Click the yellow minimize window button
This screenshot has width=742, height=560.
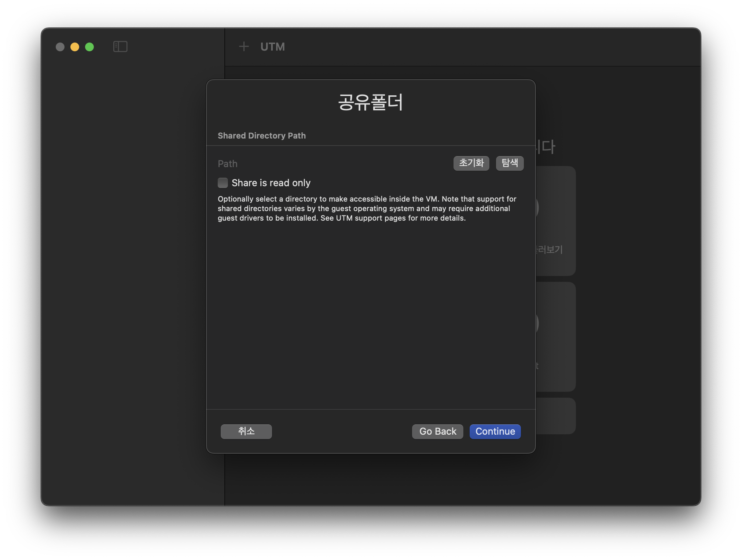(x=75, y=47)
